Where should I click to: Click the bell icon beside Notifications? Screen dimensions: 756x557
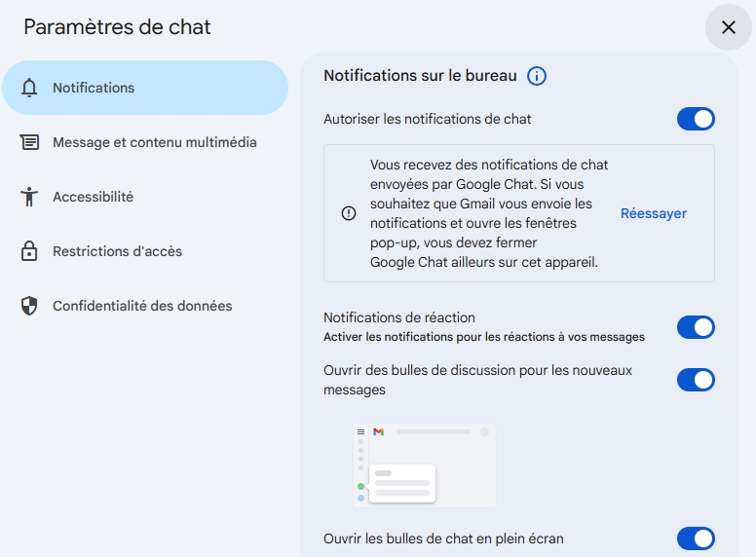tap(29, 88)
